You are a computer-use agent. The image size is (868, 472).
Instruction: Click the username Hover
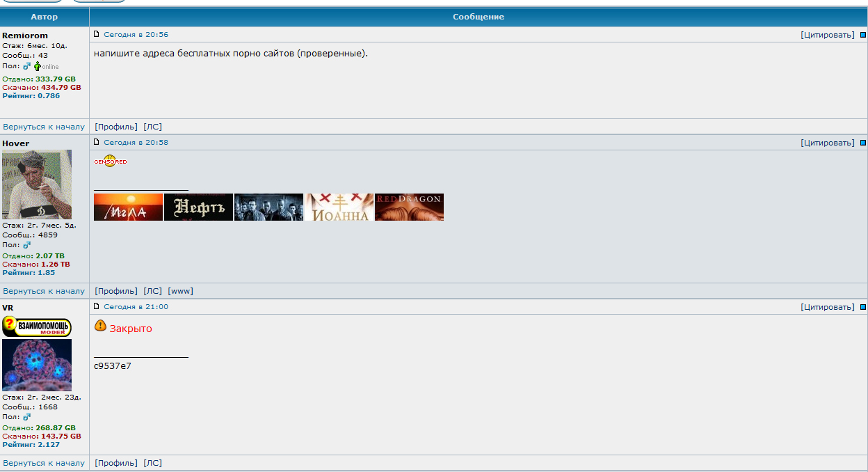(x=16, y=143)
